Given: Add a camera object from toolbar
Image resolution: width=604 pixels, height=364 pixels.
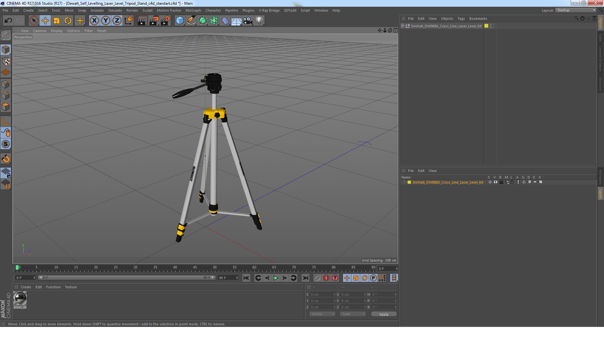Looking at the screenshot, I should tap(248, 21).
